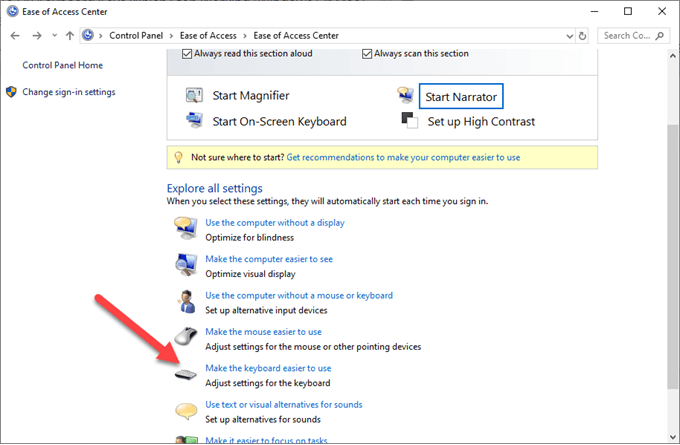Screen dimensions: 680x445
Task: Click the Narrator icon
Action: pyautogui.click(x=406, y=96)
